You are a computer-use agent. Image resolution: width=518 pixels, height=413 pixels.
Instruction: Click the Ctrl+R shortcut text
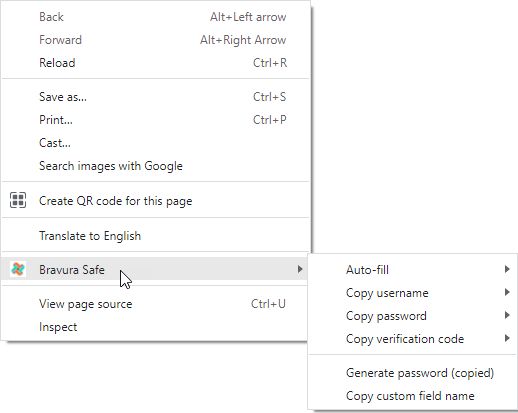point(270,63)
